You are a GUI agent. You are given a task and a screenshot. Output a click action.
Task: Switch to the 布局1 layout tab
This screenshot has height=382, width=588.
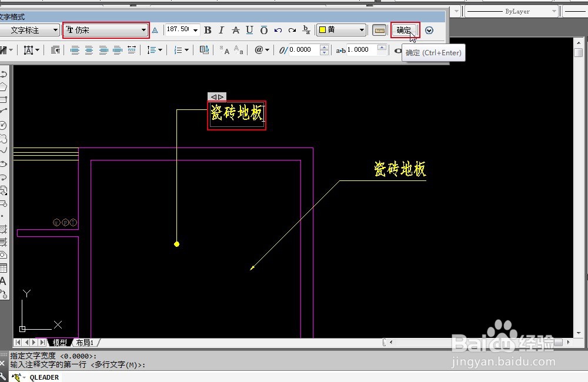click(x=85, y=342)
